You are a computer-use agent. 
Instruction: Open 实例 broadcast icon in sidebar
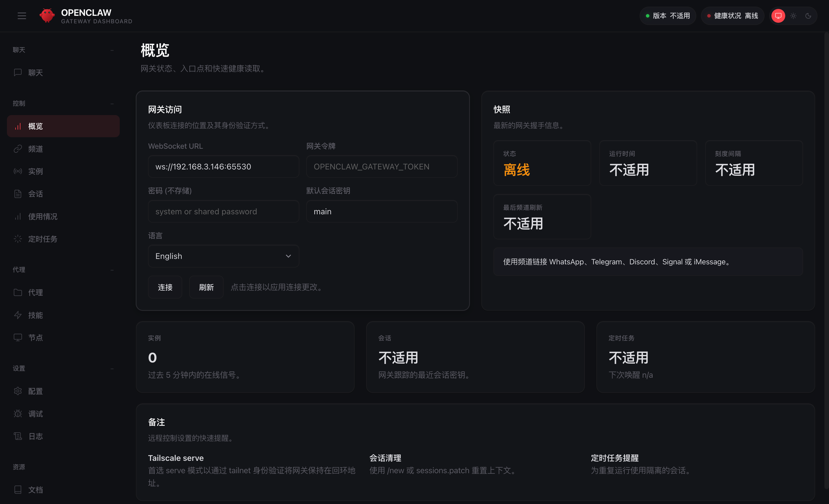click(x=18, y=171)
